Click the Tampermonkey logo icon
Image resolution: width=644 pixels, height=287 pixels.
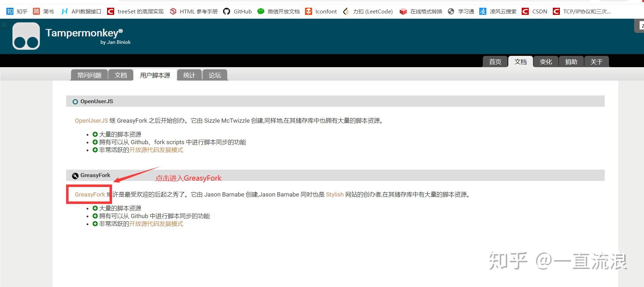tap(26, 36)
